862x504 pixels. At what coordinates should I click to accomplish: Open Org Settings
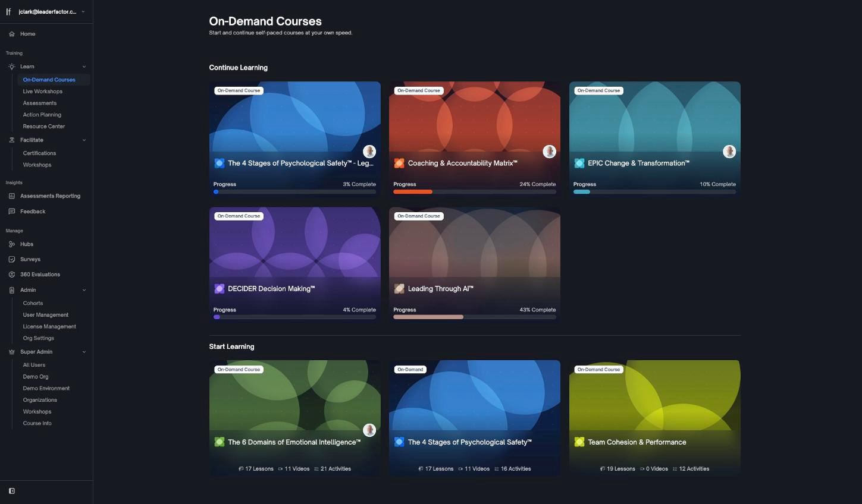[39, 338]
